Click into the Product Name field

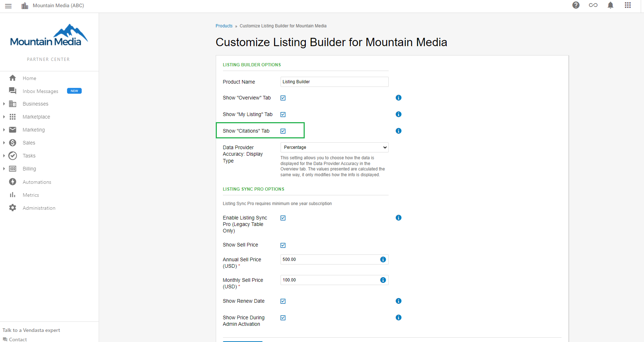pyautogui.click(x=334, y=82)
